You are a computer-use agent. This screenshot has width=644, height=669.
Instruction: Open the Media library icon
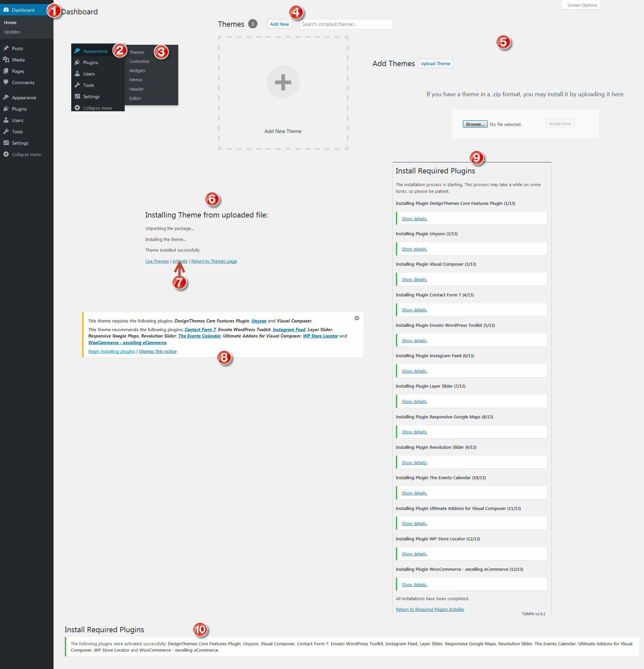[x=6, y=59]
